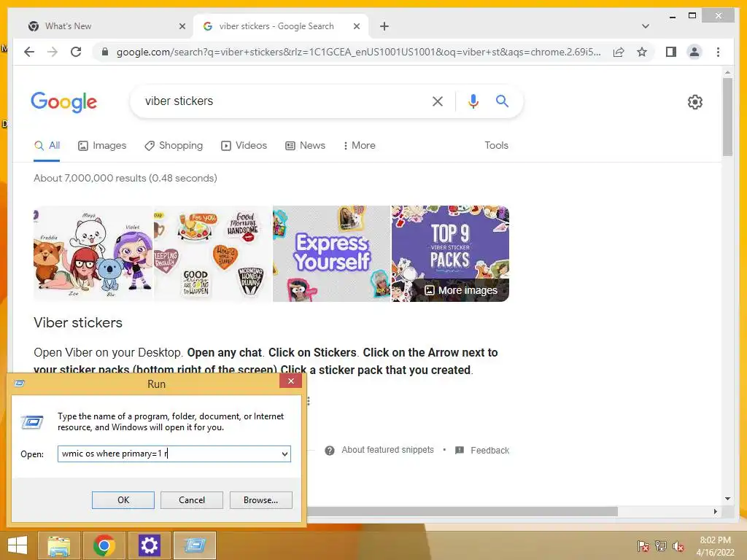Reload the Google search page
Screen dimensions: 747x560
76,52
